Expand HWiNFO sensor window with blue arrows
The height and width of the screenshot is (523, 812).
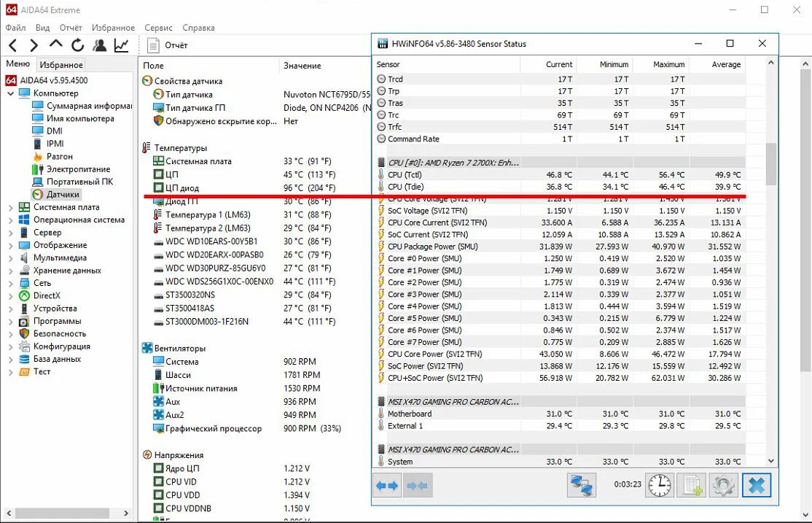pos(387,486)
